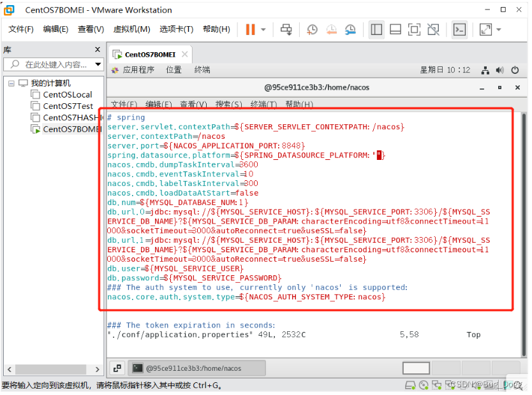This screenshot has width=532, height=395.
Task: Click the server.port line in terminal
Action: [x=206, y=146]
